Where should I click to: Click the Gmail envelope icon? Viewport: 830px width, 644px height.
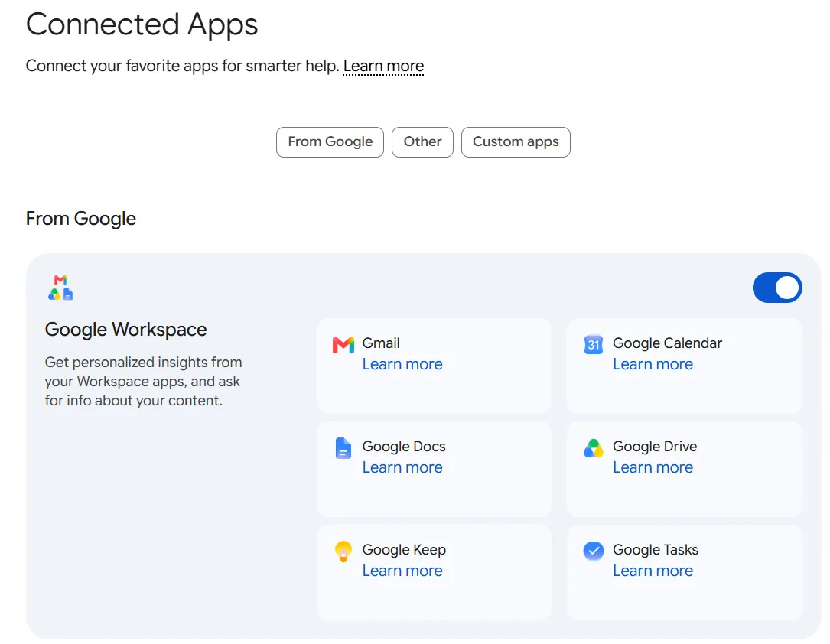click(x=343, y=344)
